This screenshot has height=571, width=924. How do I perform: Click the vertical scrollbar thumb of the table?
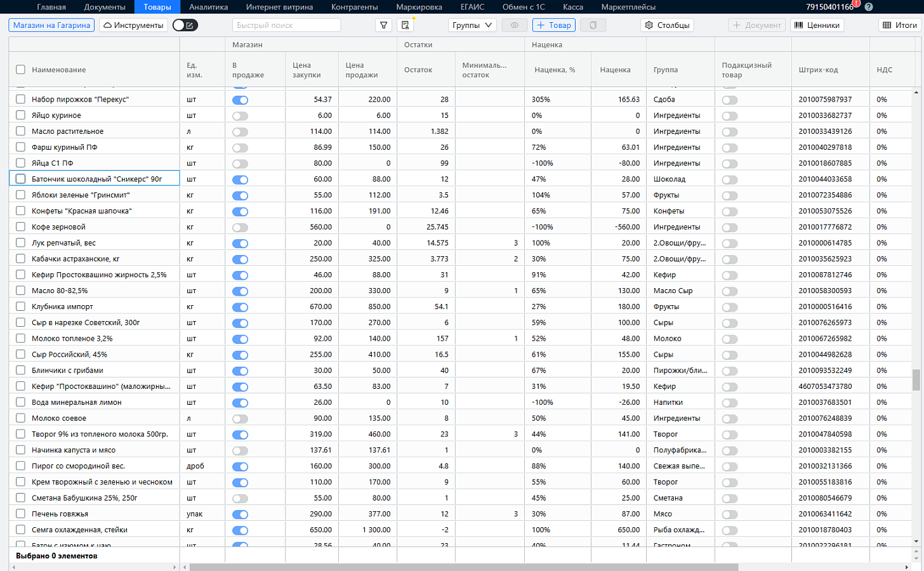coord(916,379)
